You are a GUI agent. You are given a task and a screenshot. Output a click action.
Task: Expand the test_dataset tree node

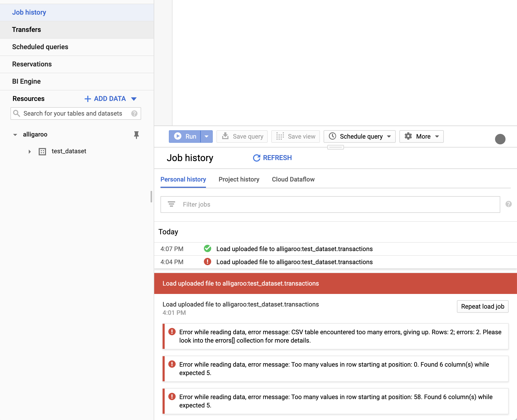pos(30,151)
